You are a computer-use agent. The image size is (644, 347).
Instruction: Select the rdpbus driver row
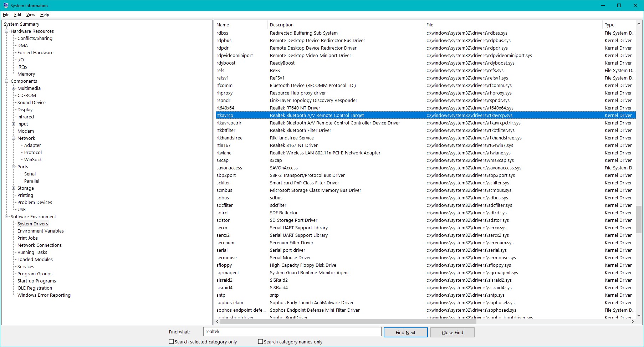point(425,41)
